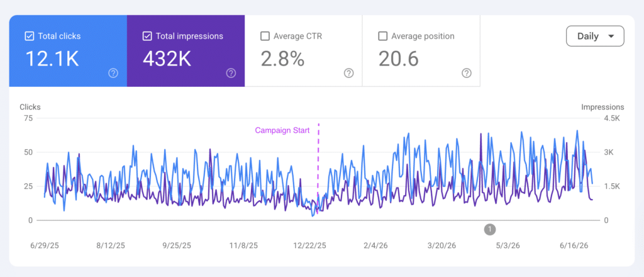Image resolution: width=644 pixels, height=277 pixels.
Task: Click help icon on Total impressions card
Action: [x=231, y=73]
